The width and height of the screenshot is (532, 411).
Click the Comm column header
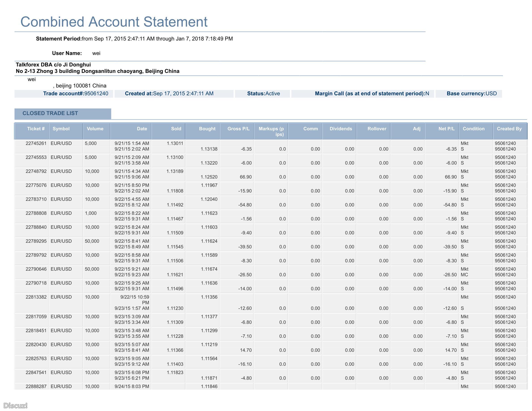(x=305, y=131)
